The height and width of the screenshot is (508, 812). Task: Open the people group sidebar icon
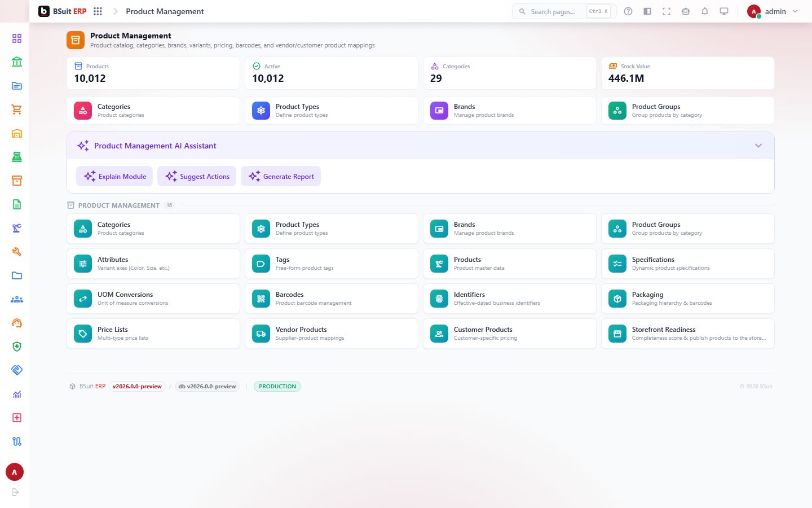pyautogui.click(x=17, y=299)
